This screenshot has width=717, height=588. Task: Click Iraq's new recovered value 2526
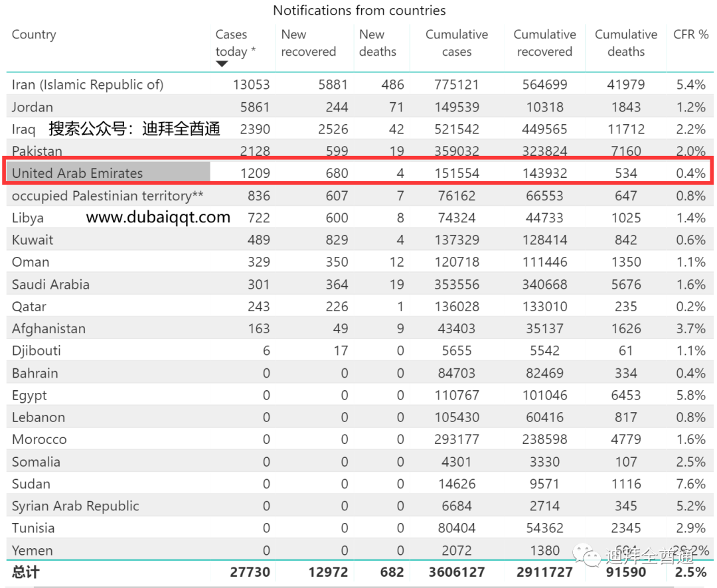tap(333, 129)
